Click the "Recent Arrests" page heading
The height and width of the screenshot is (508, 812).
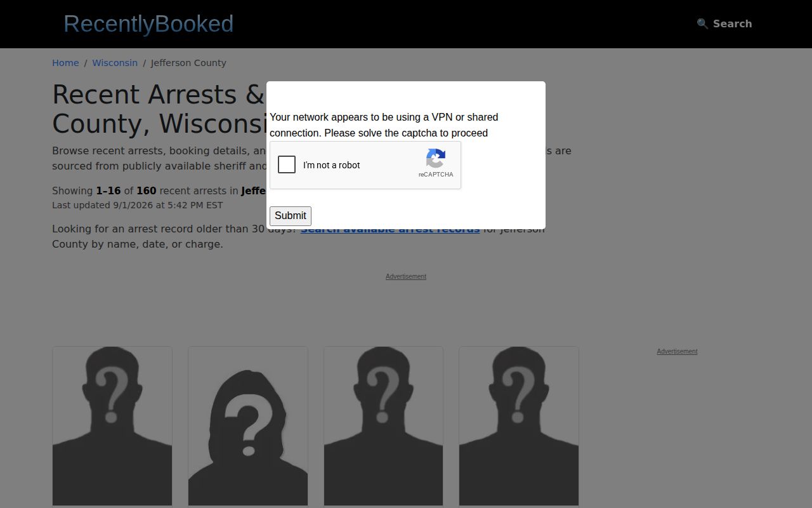tap(159, 109)
